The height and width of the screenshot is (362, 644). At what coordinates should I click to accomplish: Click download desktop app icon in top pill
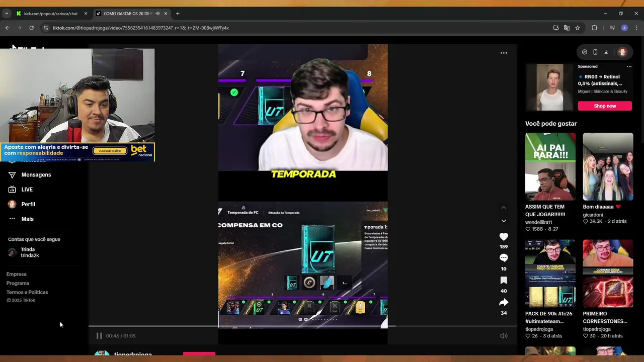click(606, 52)
